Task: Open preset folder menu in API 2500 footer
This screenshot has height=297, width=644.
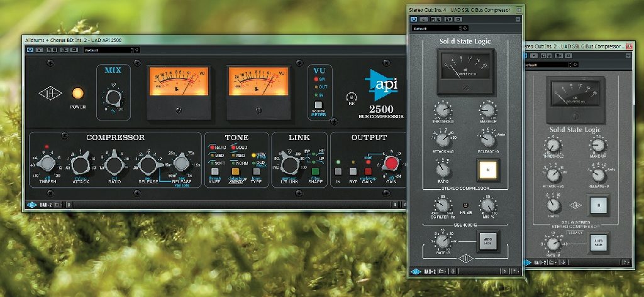Action: 58,204
